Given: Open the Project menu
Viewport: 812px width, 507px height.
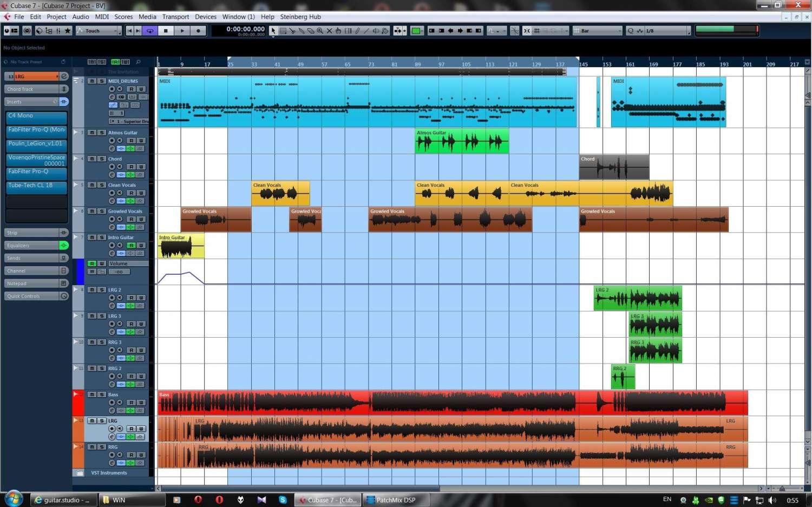Looking at the screenshot, I should [x=56, y=17].
